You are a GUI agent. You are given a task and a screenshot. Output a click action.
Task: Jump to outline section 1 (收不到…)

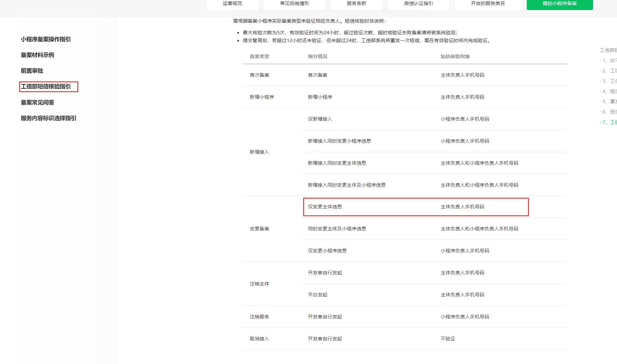[x=609, y=60]
